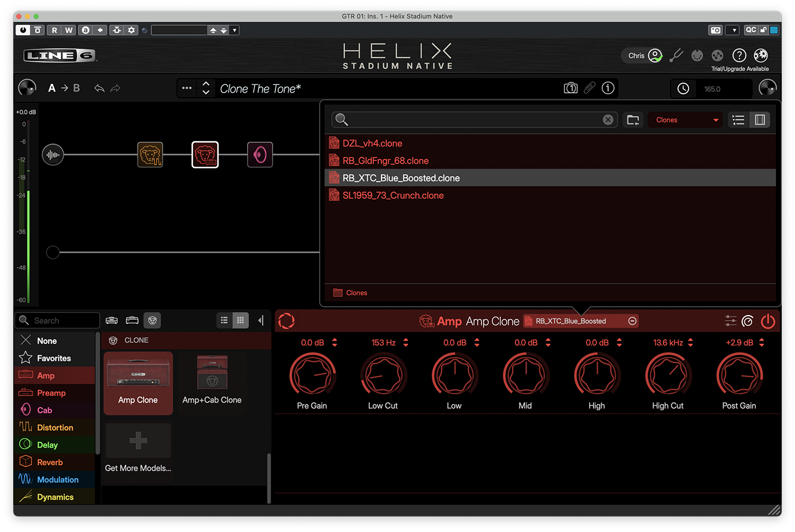Choose the Amp Clone model thumbnail

tap(138, 383)
